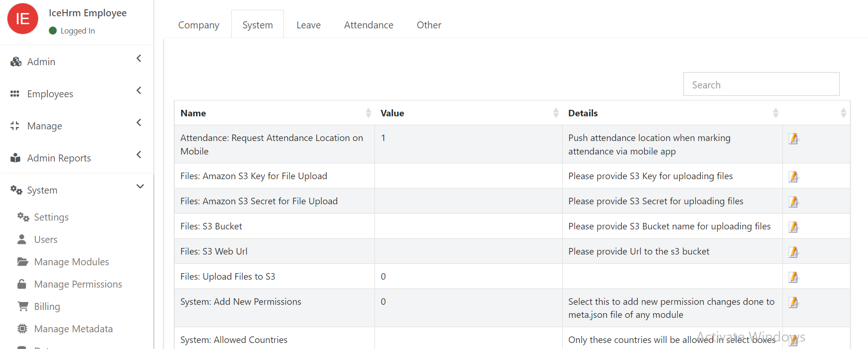Switch to the Company tab

click(x=199, y=25)
